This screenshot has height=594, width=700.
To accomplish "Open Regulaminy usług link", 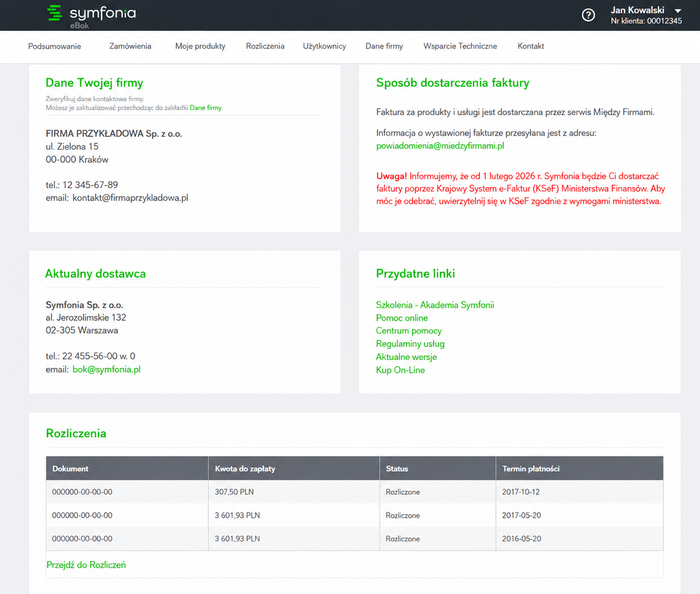I will click(x=410, y=344).
